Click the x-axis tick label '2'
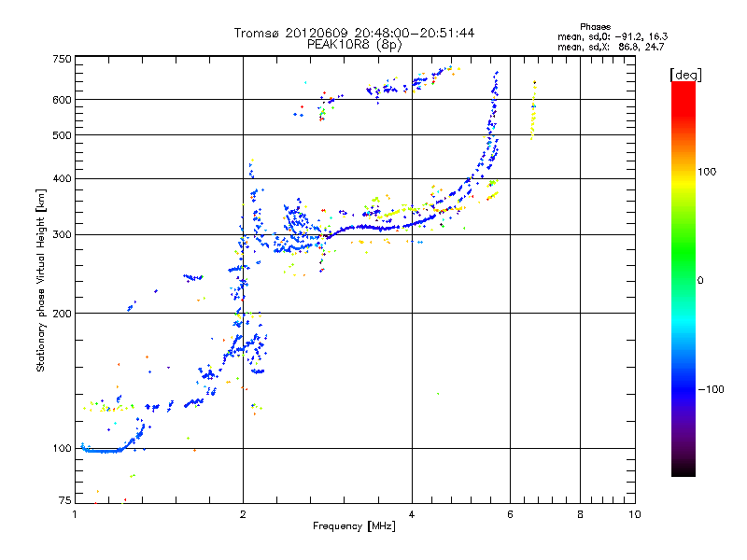 (243, 514)
